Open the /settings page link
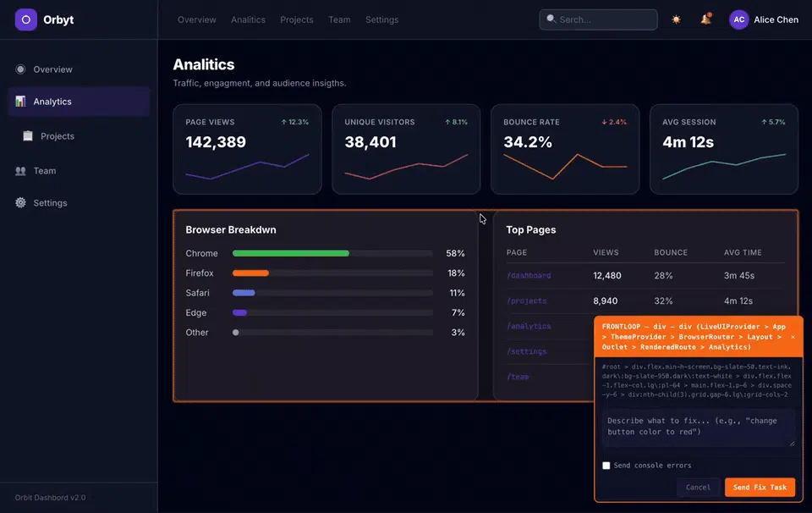 click(x=526, y=351)
